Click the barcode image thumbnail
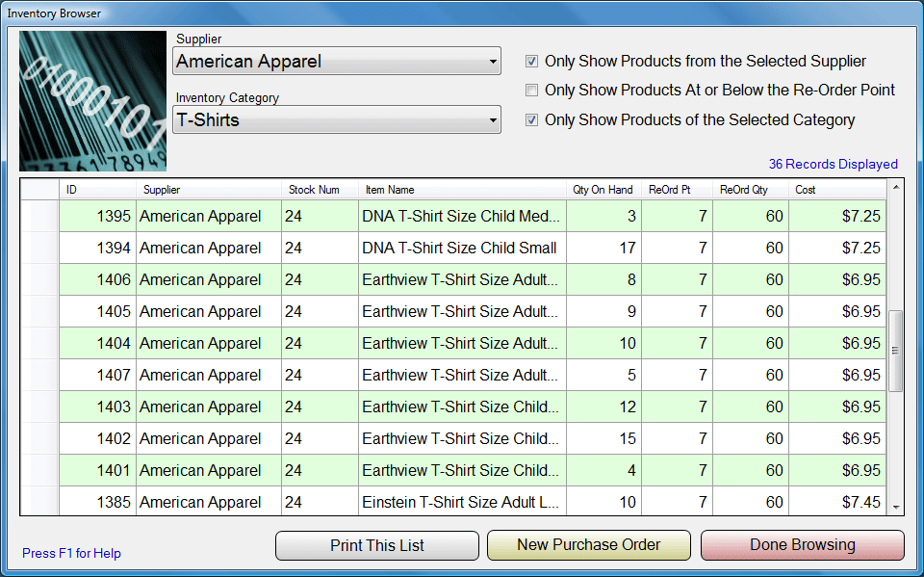Screen dimensions: 924x577 92,101
